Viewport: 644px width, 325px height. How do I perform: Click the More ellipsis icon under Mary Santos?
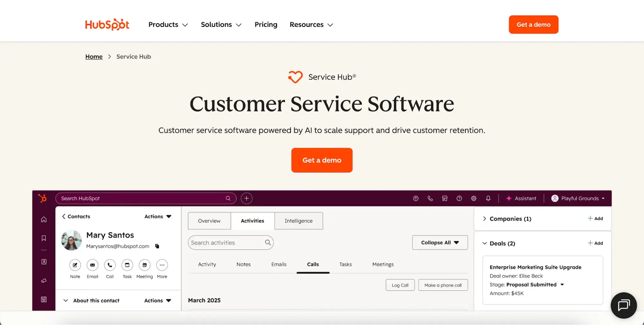(x=162, y=265)
